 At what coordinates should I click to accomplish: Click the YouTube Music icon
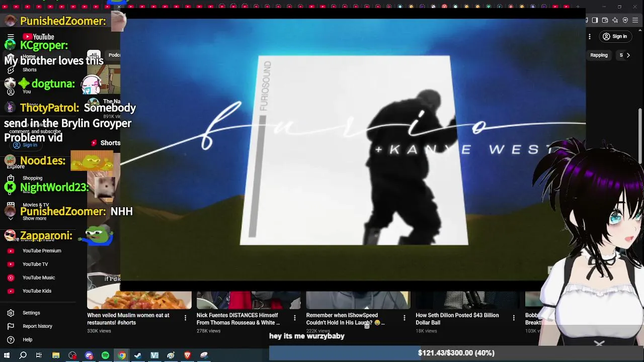coord(11,278)
